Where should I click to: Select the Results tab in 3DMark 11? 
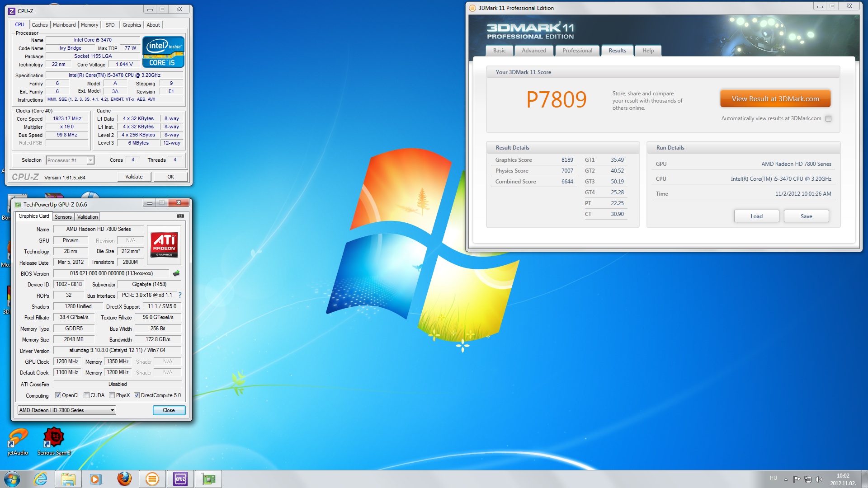click(x=618, y=51)
